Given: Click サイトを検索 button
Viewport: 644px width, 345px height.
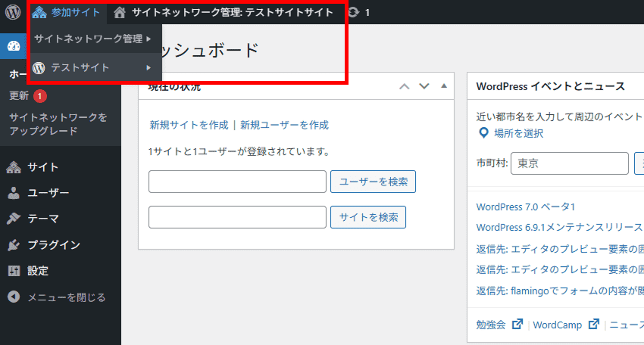Looking at the screenshot, I should (x=368, y=217).
